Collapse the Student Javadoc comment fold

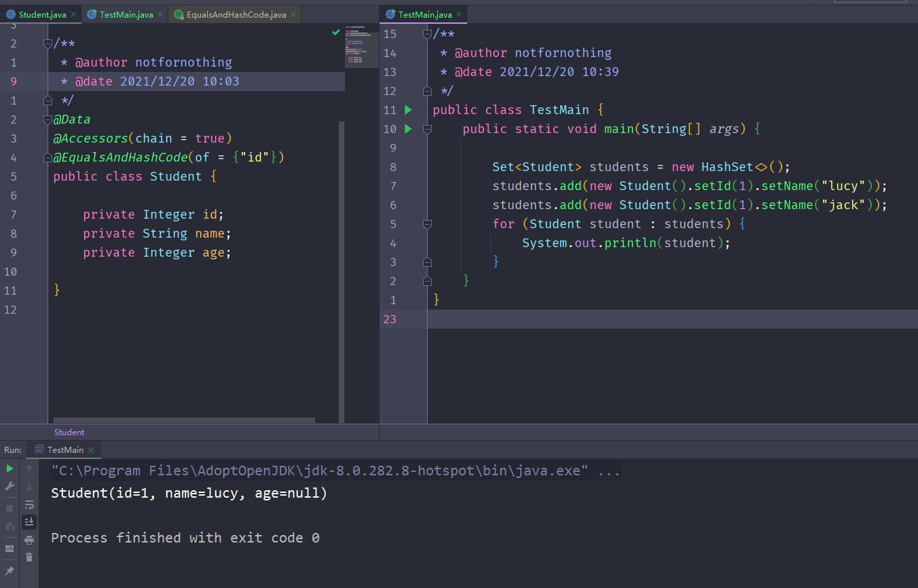(x=48, y=43)
